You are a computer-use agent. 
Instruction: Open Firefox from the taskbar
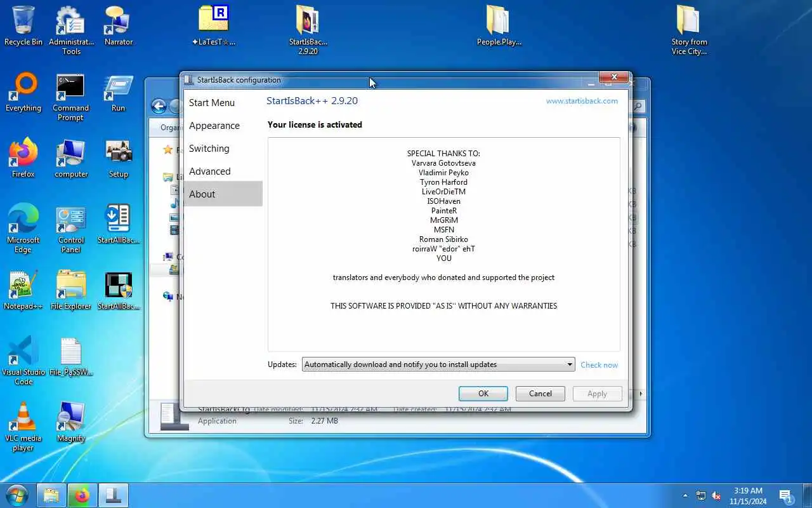pos(82,495)
